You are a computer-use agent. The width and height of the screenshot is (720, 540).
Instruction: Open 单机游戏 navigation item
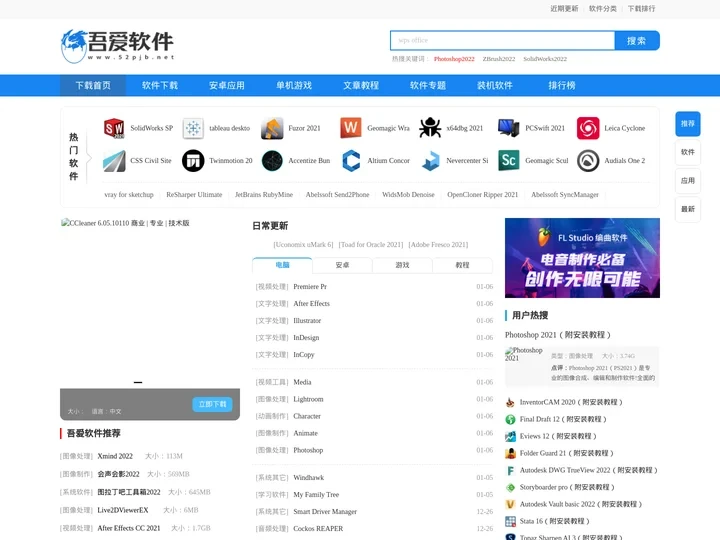pyautogui.click(x=294, y=85)
